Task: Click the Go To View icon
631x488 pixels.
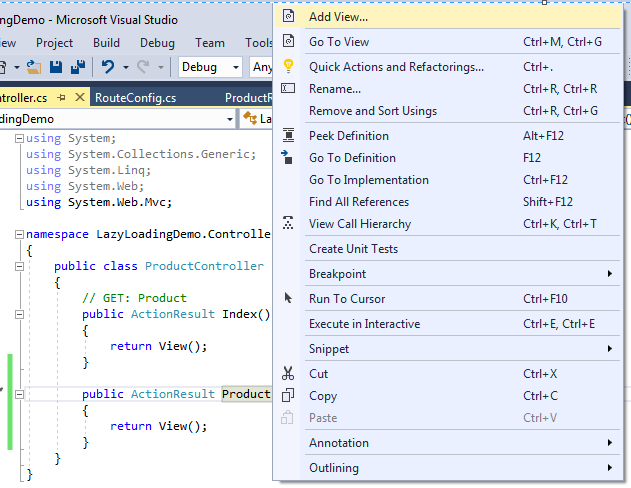Action: pos(289,41)
